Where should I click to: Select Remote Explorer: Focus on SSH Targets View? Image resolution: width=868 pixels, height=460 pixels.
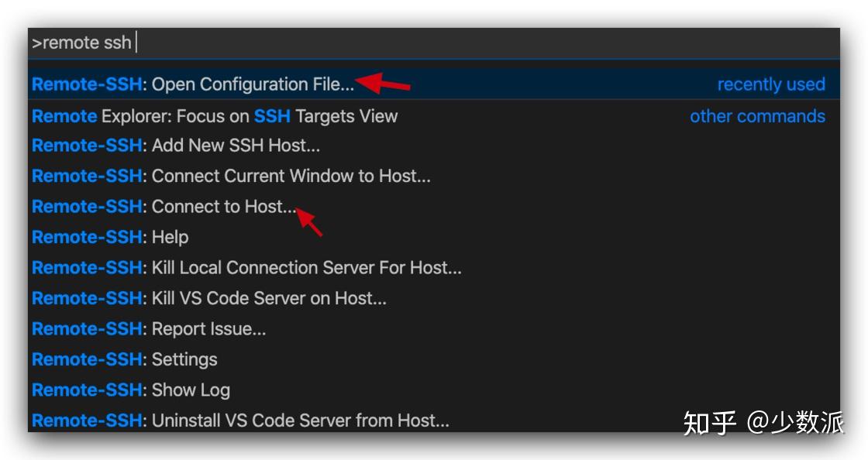pyautogui.click(x=434, y=115)
